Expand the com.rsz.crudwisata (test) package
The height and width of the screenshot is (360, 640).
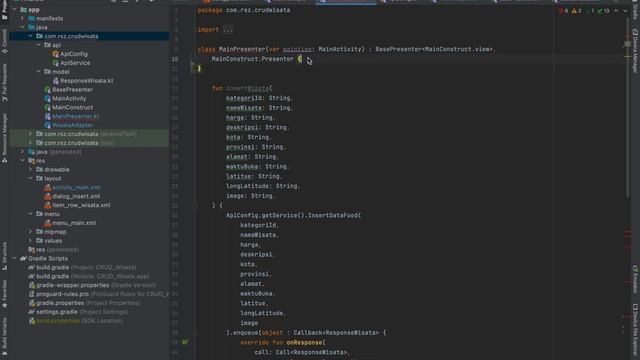(30, 143)
